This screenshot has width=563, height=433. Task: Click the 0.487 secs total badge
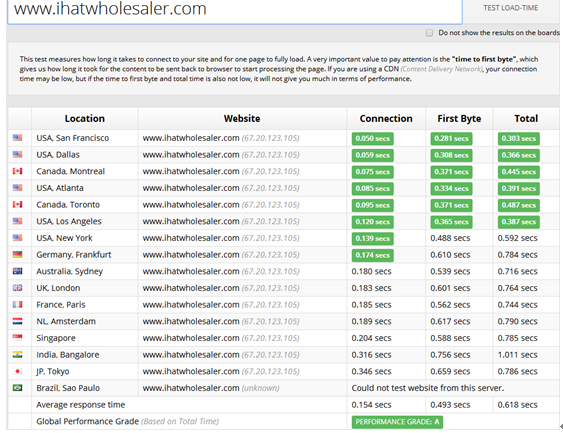518,205
